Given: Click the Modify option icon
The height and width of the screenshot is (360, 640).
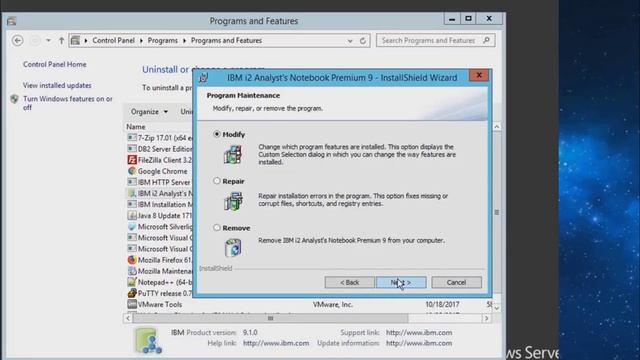Looking at the screenshot, I should [x=233, y=155].
